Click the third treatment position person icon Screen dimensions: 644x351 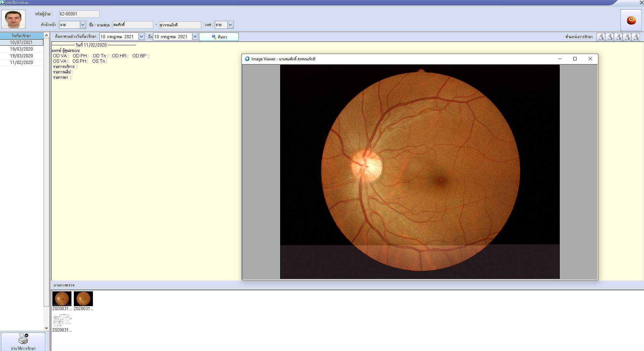pos(619,37)
